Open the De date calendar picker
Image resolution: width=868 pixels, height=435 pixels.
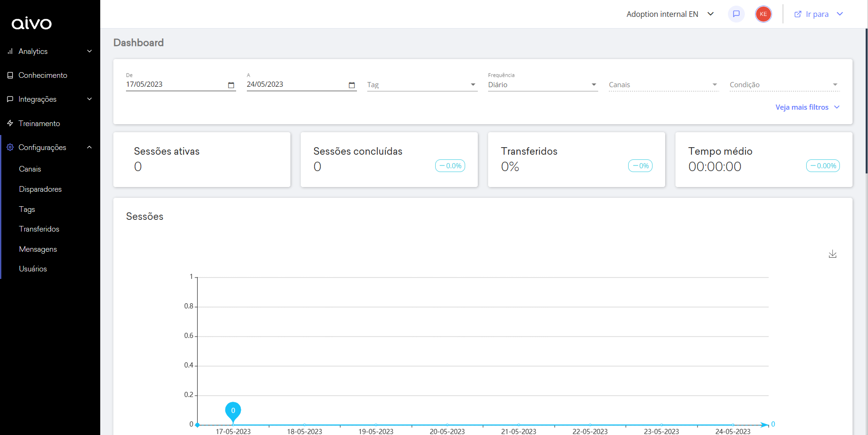click(x=231, y=85)
